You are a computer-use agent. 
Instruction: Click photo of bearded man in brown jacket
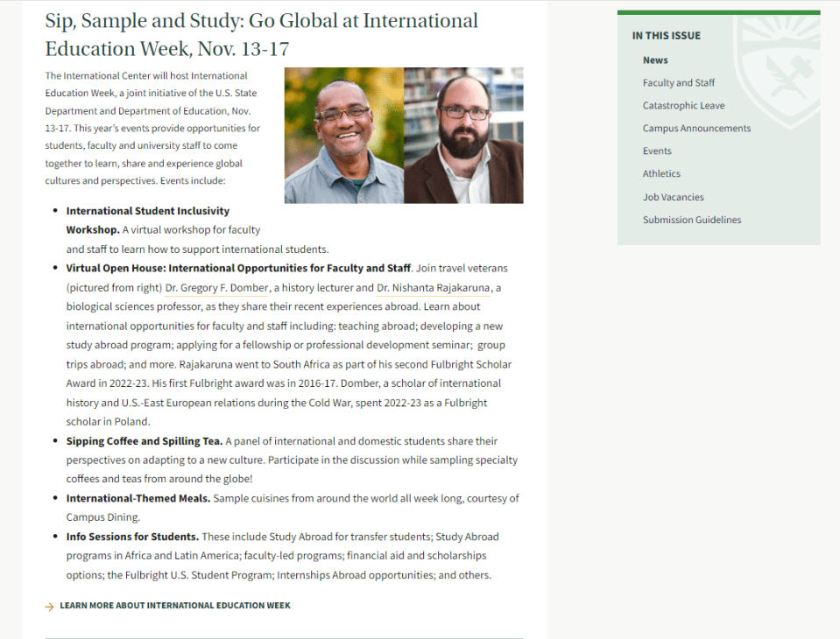point(463,136)
